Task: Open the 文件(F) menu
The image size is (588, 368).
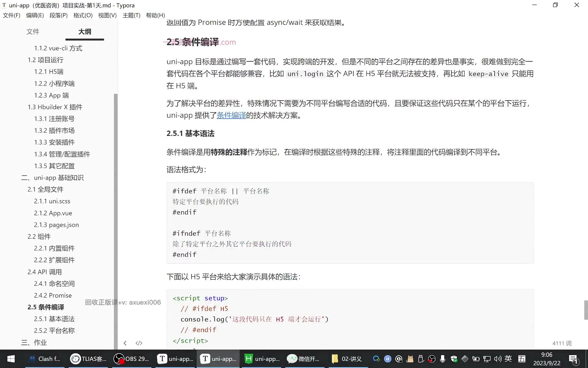Action: [x=11, y=15]
